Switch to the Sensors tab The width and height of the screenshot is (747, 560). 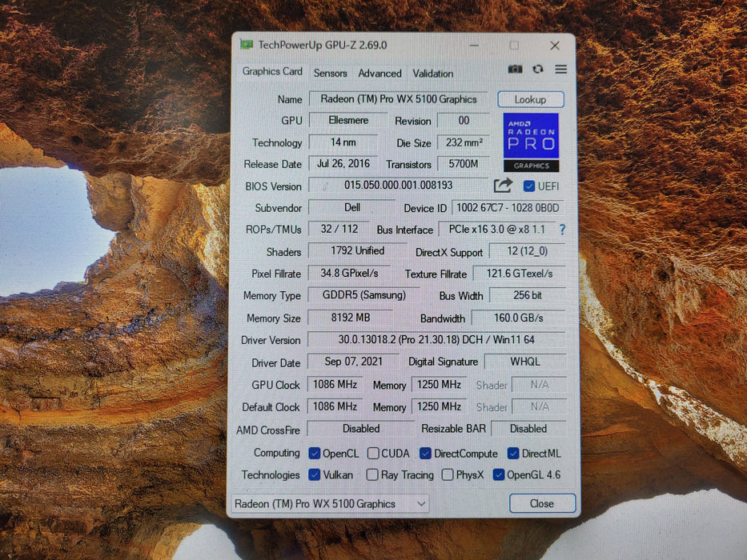(330, 74)
